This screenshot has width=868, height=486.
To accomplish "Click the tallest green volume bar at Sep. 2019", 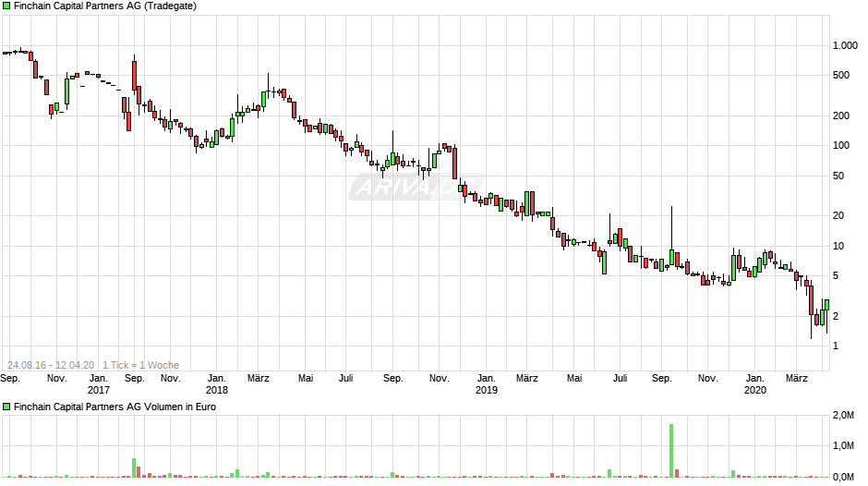I will point(671,451).
